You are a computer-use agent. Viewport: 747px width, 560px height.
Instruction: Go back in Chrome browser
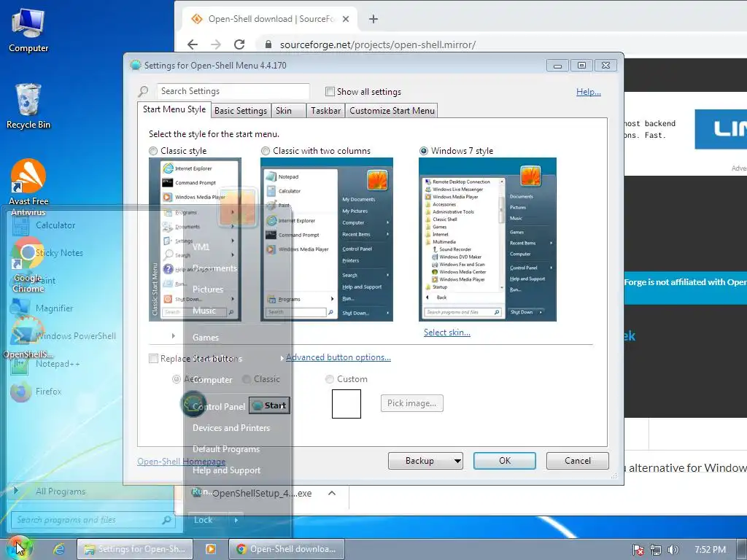193,44
